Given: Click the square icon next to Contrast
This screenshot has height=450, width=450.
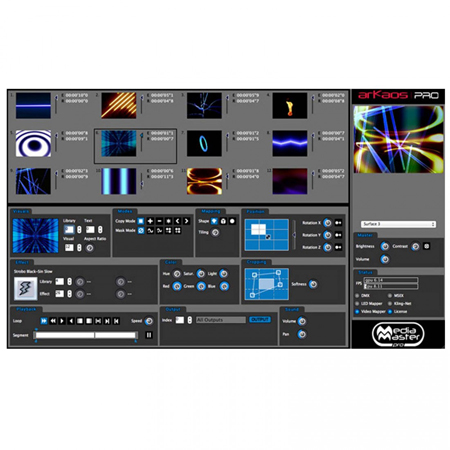Looking at the screenshot, I should 426,246.
